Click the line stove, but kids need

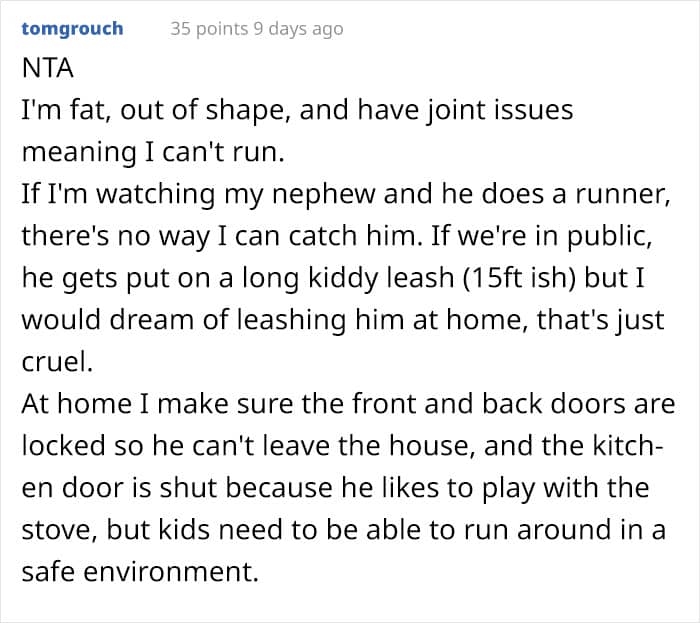click(x=344, y=529)
